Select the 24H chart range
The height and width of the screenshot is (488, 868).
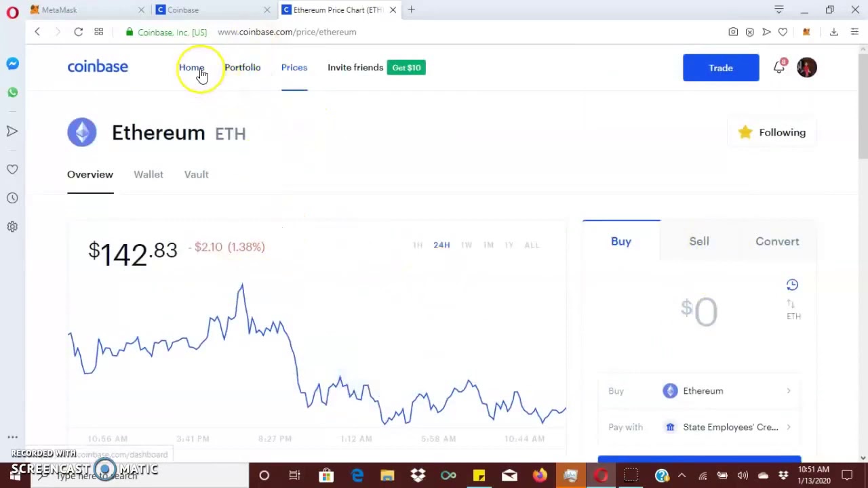click(441, 245)
